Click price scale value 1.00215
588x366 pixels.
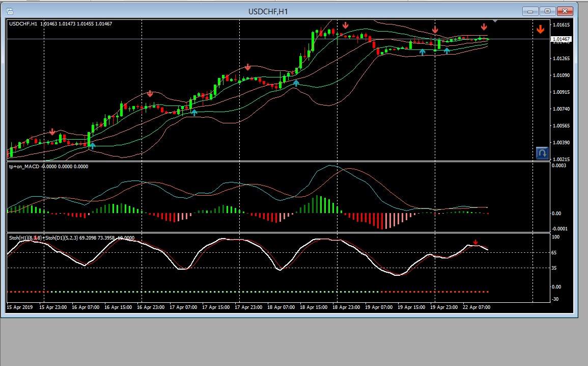click(561, 160)
